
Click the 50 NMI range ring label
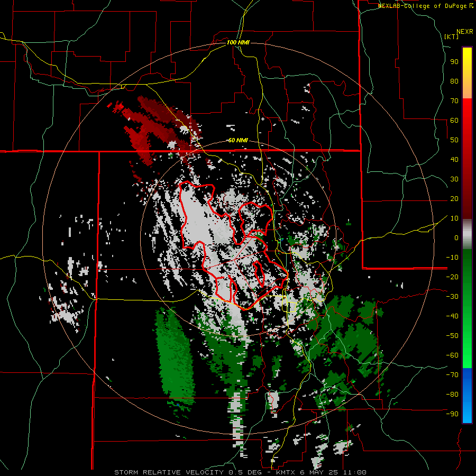[238, 140]
